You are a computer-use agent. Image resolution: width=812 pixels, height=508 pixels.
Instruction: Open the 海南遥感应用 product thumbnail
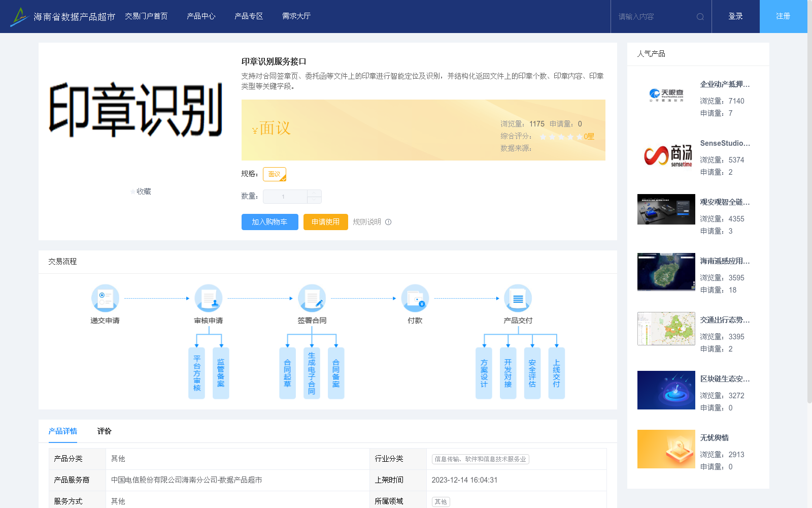(666, 272)
